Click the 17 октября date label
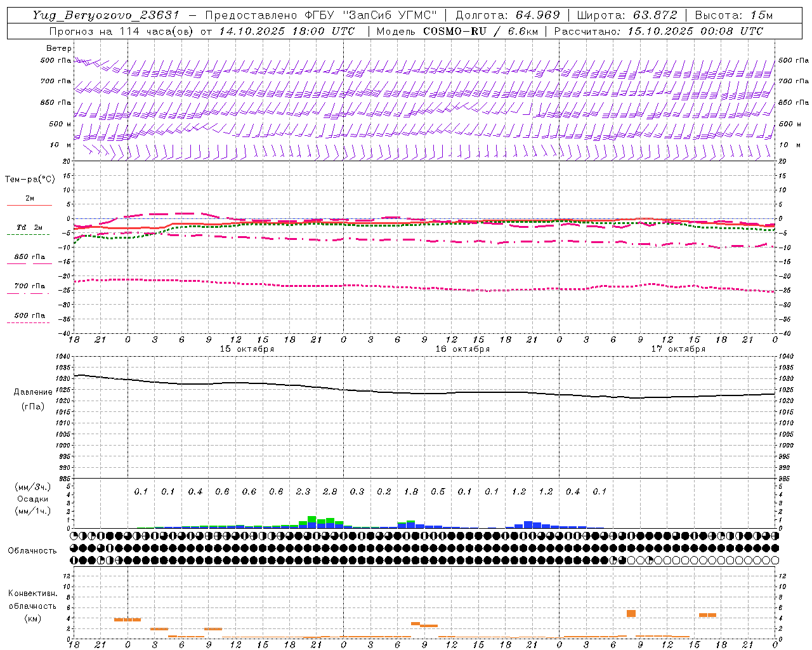812x650 pixels. point(678,349)
